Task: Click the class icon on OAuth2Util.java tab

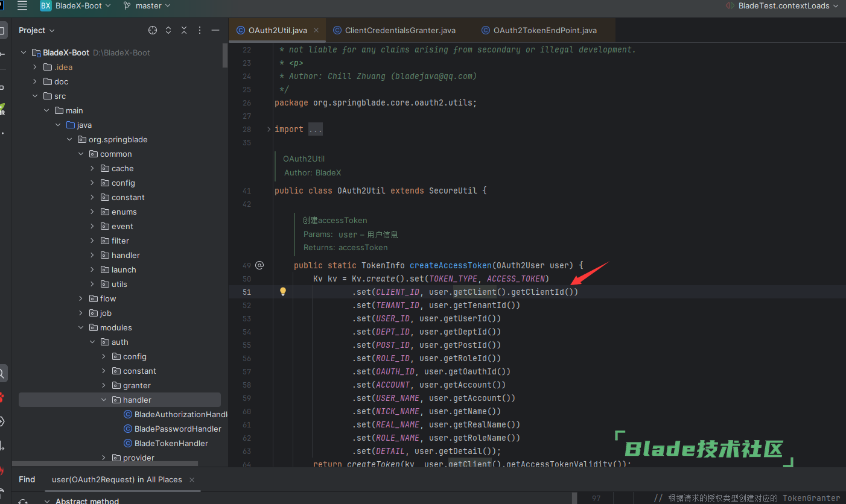Action: click(241, 30)
